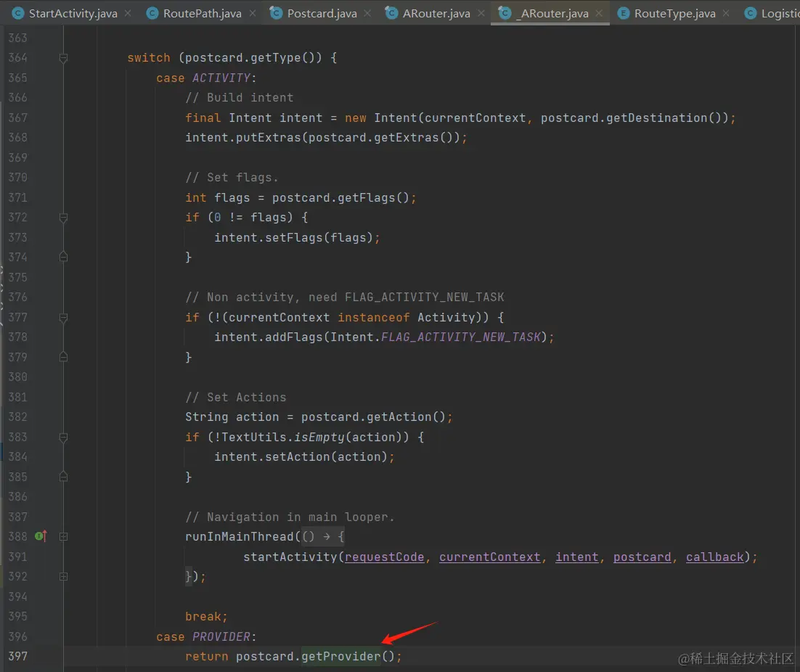The image size is (800, 672).
Task: Switch to ARouter.java tab
Action: pos(436,13)
